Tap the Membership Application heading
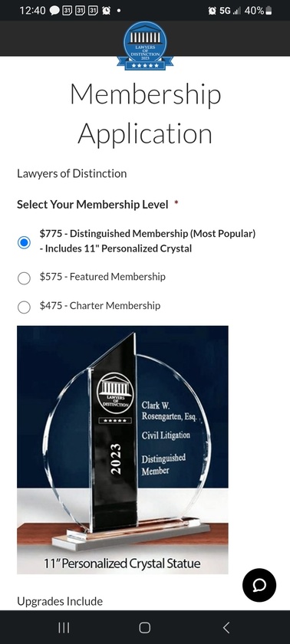 click(x=145, y=113)
